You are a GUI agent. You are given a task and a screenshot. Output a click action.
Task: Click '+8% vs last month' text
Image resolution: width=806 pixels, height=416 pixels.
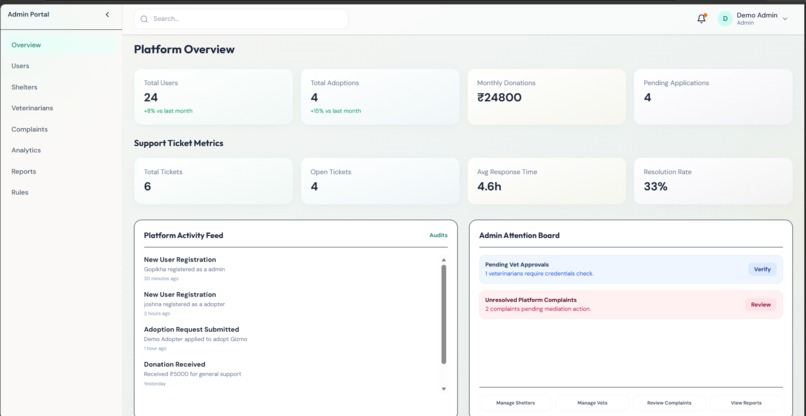click(168, 111)
